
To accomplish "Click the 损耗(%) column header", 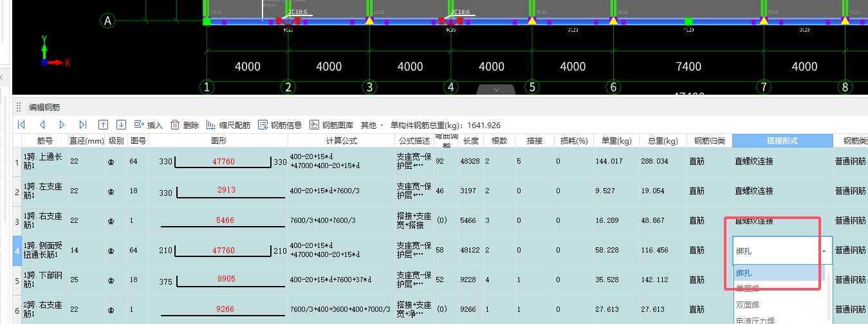I will 574,140.
